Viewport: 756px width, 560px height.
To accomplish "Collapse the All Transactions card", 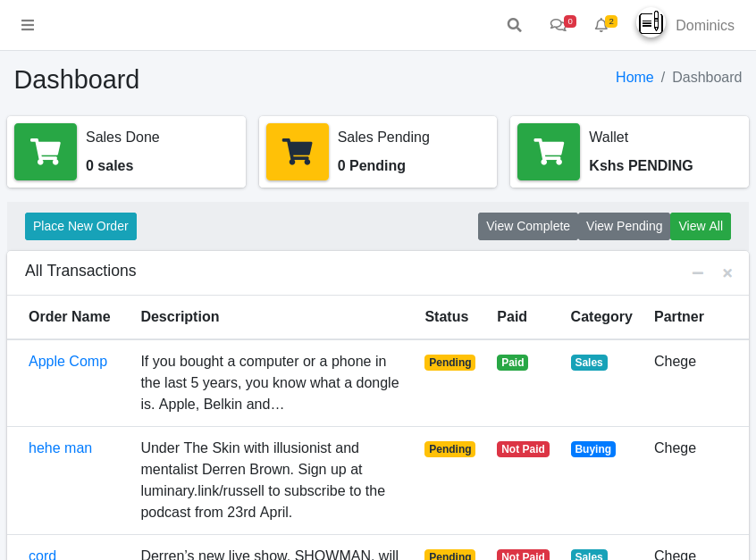I will [x=698, y=272].
